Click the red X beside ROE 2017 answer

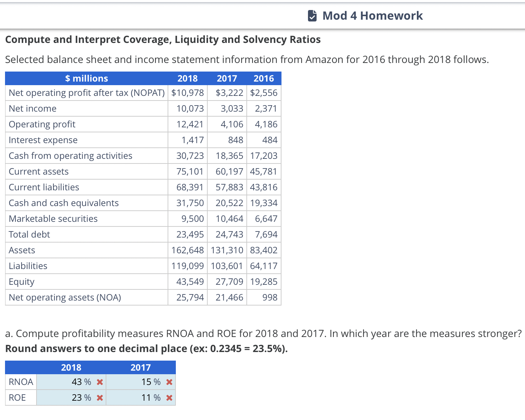click(169, 398)
